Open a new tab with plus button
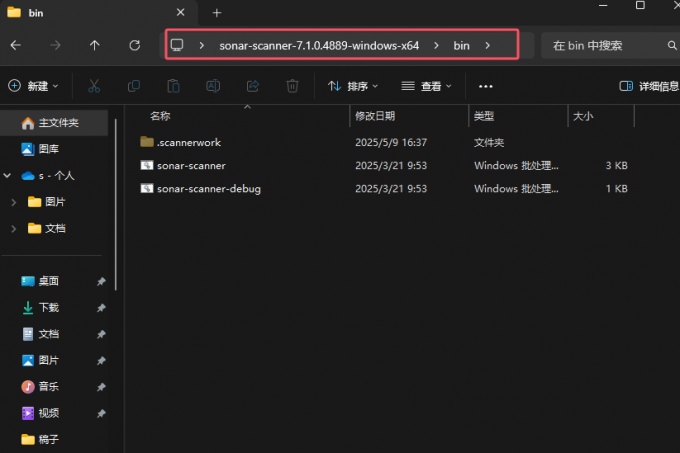 pos(217,13)
